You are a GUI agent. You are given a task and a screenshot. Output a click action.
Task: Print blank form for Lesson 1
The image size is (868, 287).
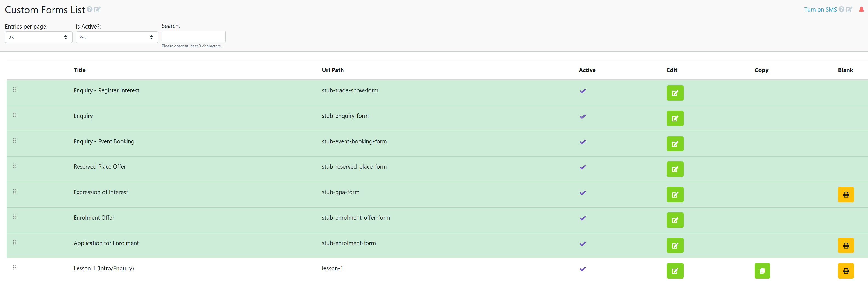coord(846,271)
